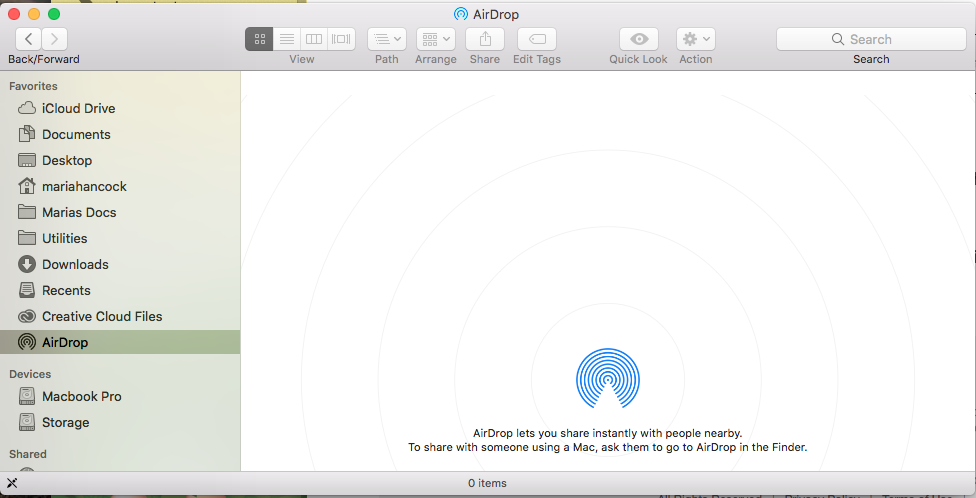Open Marias Docs folder
Screen dimensions: 976x498
[120, 212]
